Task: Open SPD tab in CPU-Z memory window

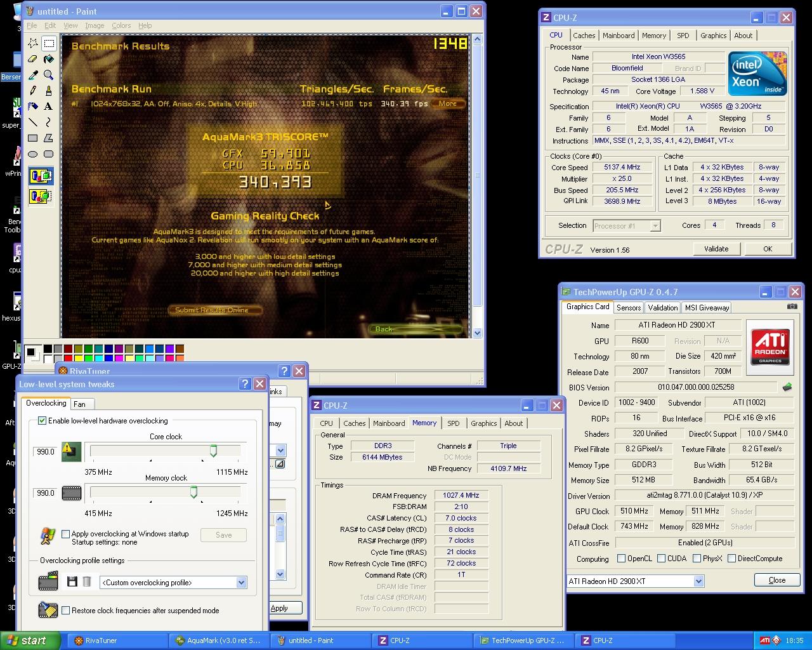Action: coord(453,423)
